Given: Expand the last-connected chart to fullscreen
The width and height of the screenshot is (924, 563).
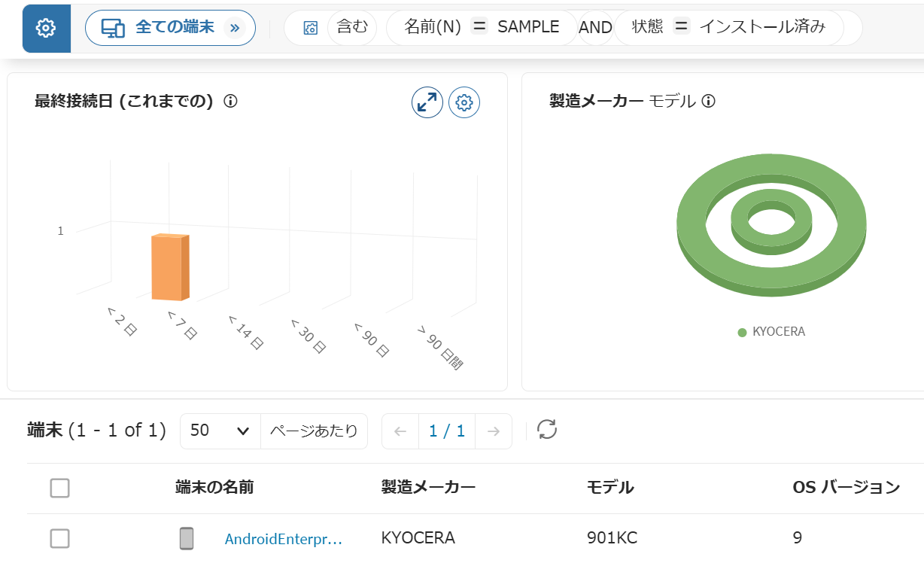Looking at the screenshot, I should [x=427, y=102].
